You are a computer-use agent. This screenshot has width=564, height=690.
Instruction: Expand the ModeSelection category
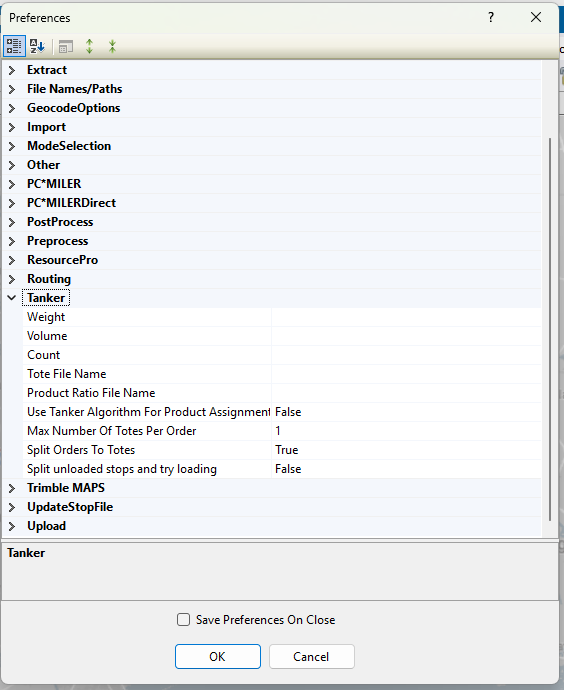(x=12, y=146)
